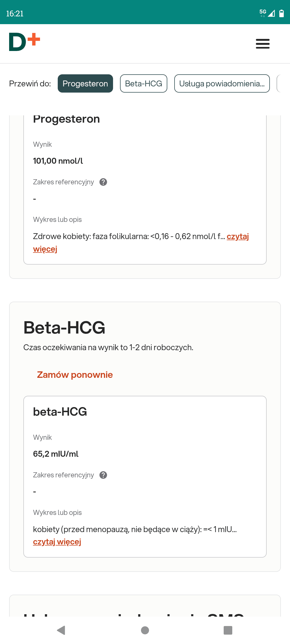The height and width of the screenshot is (644, 290).
Task: Tap help icon beside beta-HCG reference range
Action: (103, 475)
